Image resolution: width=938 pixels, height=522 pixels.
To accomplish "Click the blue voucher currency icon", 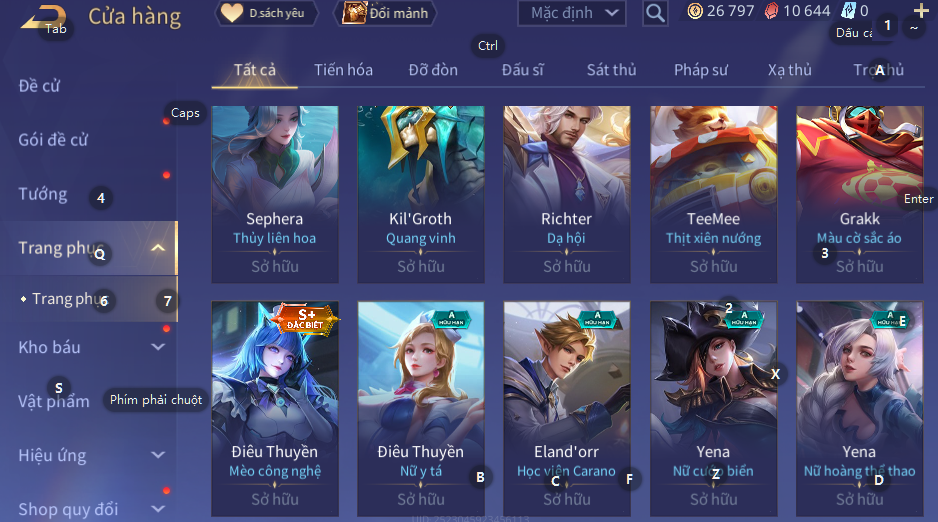I will [848, 11].
